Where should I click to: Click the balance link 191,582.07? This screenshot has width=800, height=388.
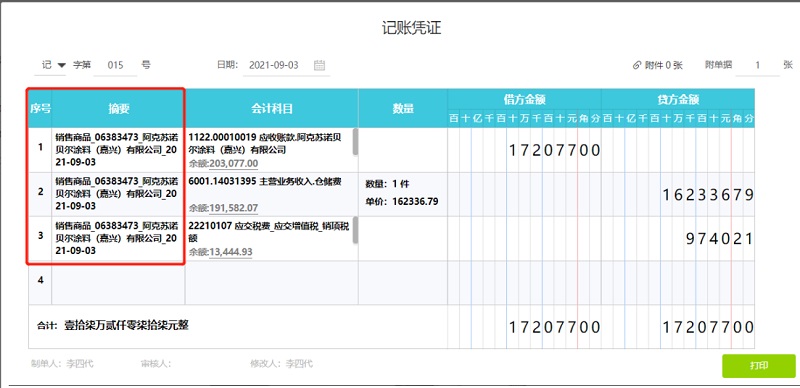coord(234,208)
